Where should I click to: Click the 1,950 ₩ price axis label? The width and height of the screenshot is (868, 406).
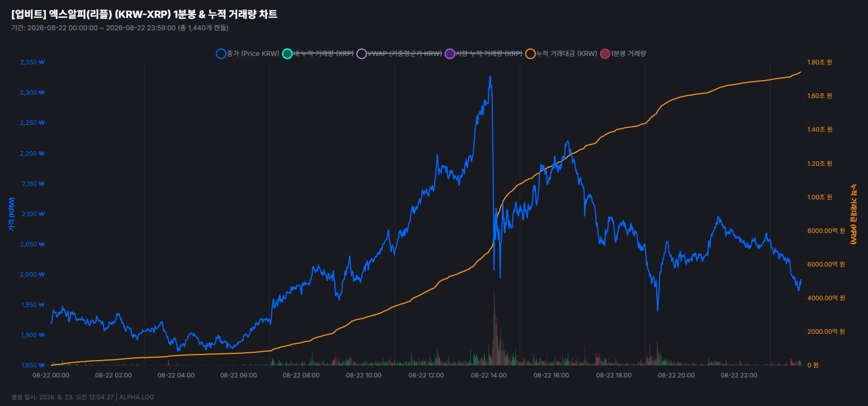(32, 305)
